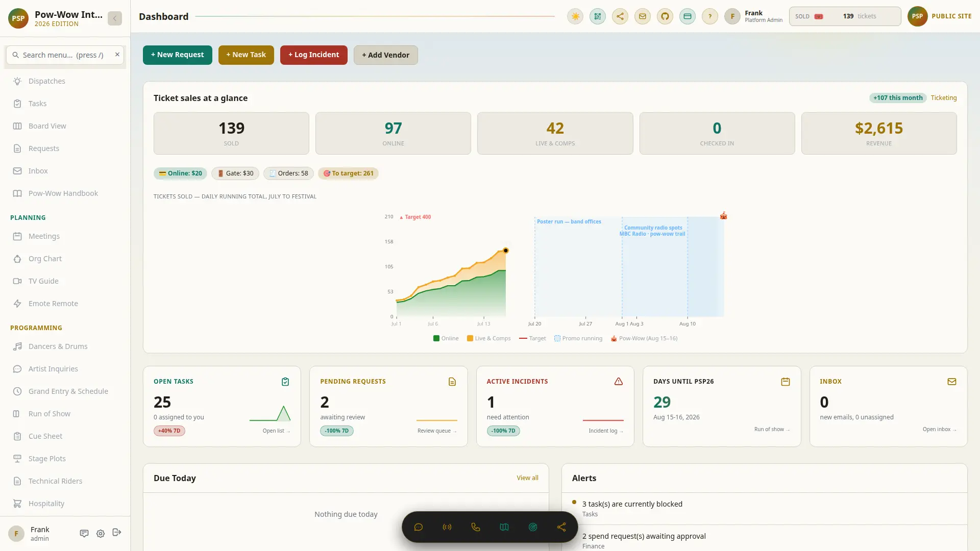This screenshot has height=551, width=980.
Task: Open the GitHub icon in the header
Action: (665, 16)
